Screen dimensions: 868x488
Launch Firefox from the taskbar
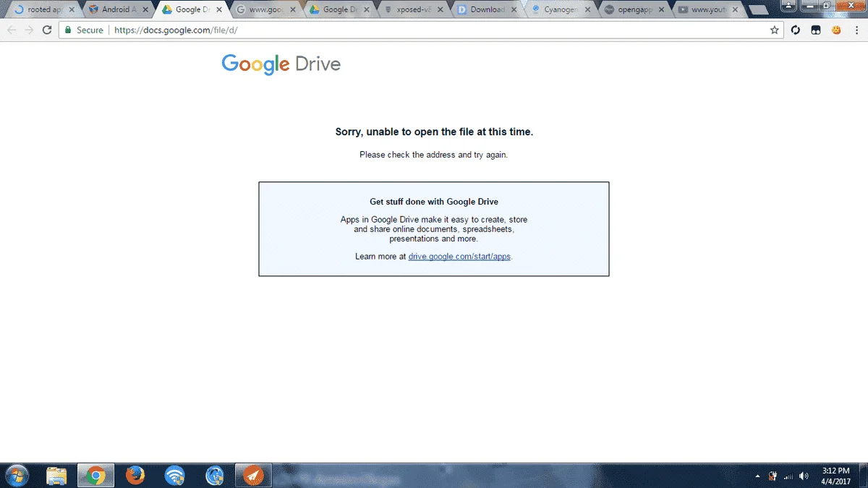[x=135, y=476]
